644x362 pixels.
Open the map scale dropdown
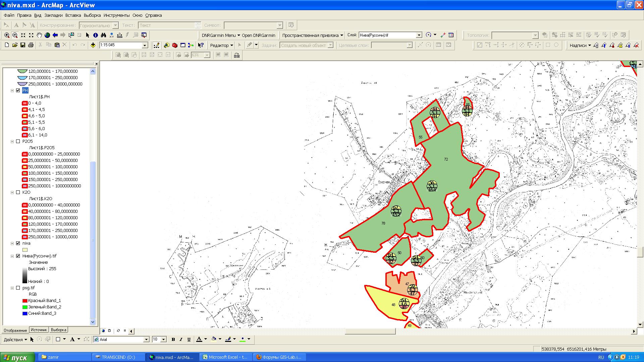pos(145,45)
